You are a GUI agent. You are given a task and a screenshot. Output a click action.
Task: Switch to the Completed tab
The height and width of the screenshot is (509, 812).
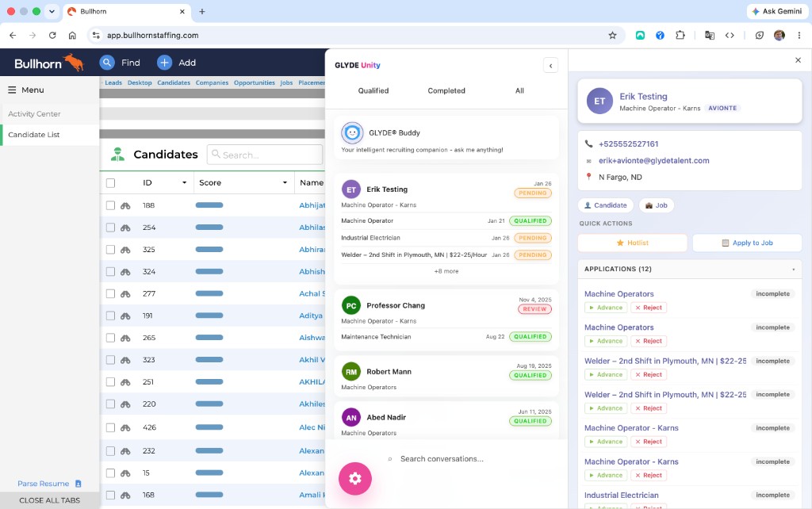click(446, 90)
